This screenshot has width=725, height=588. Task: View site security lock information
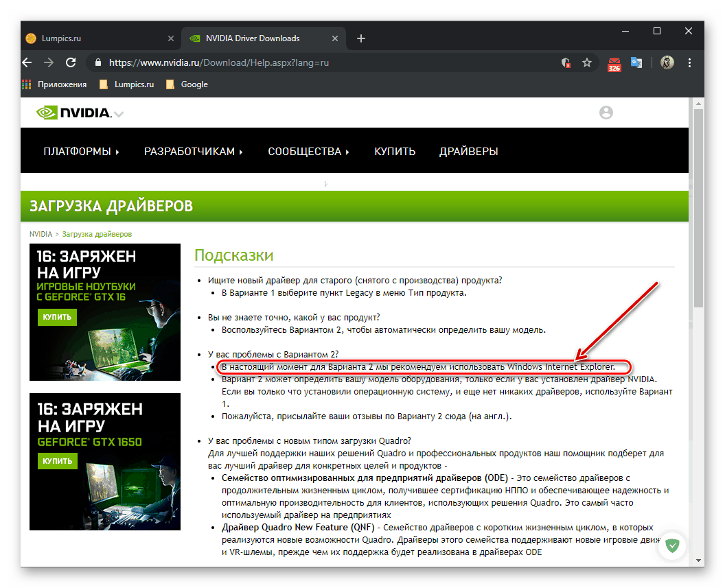(x=98, y=63)
